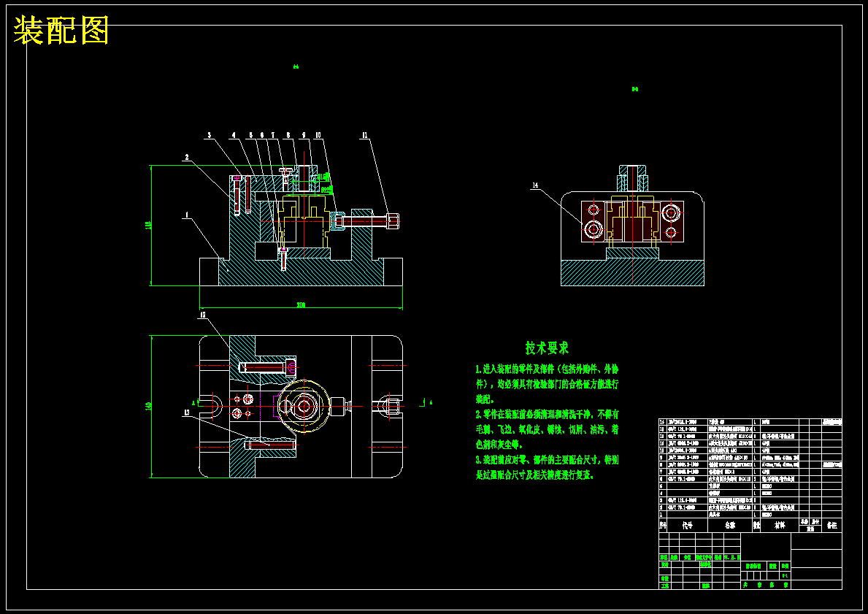Click part balloon number 10
The image size is (868, 614).
click(318, 134)
